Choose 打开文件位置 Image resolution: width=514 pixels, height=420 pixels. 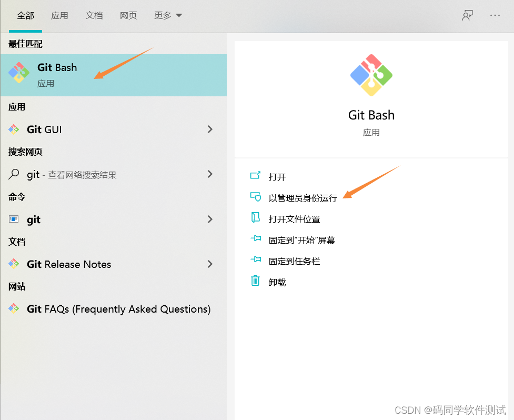(x=295, y=219)
